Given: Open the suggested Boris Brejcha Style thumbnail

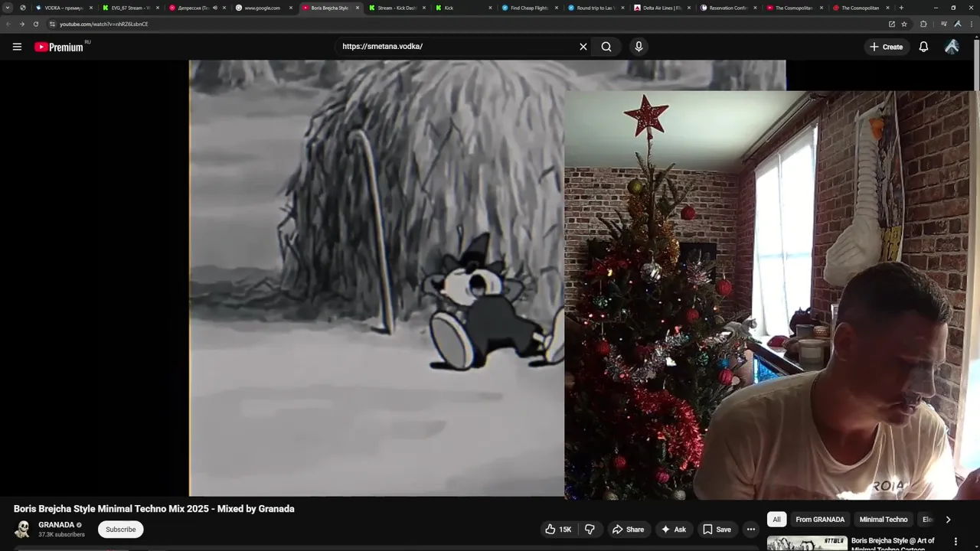Looking at the screenshot, I should (807, 543).
